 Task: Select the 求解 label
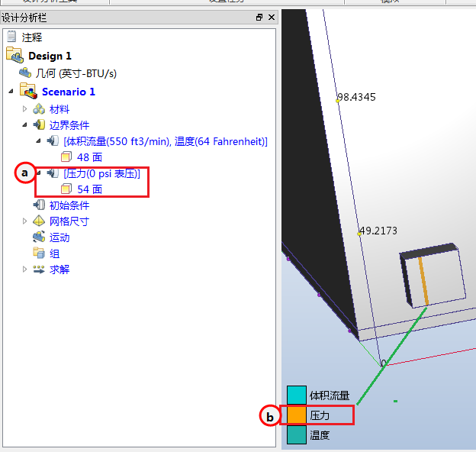point(59,270)
